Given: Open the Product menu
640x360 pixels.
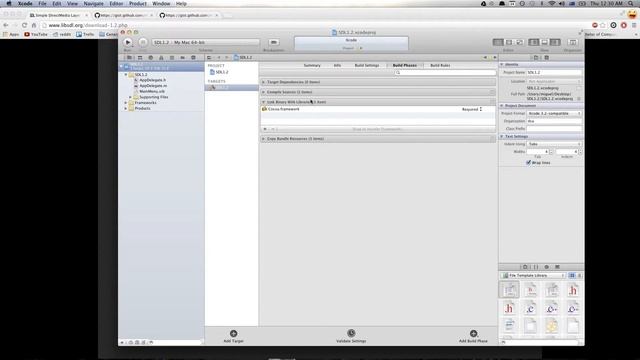Looking at the screenshot, I should pos(138,4).
